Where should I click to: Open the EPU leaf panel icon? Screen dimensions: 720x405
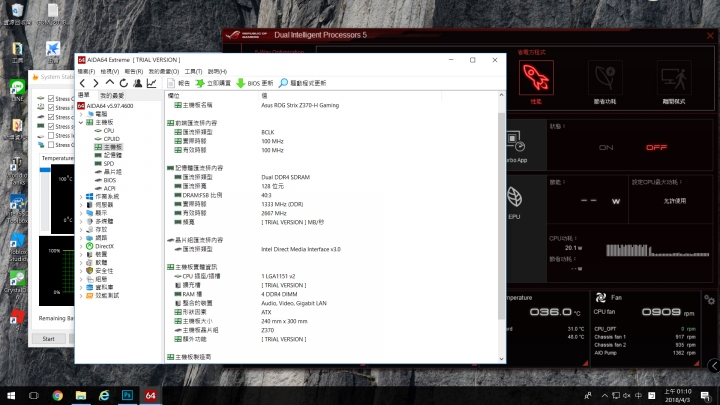point(514,197)
